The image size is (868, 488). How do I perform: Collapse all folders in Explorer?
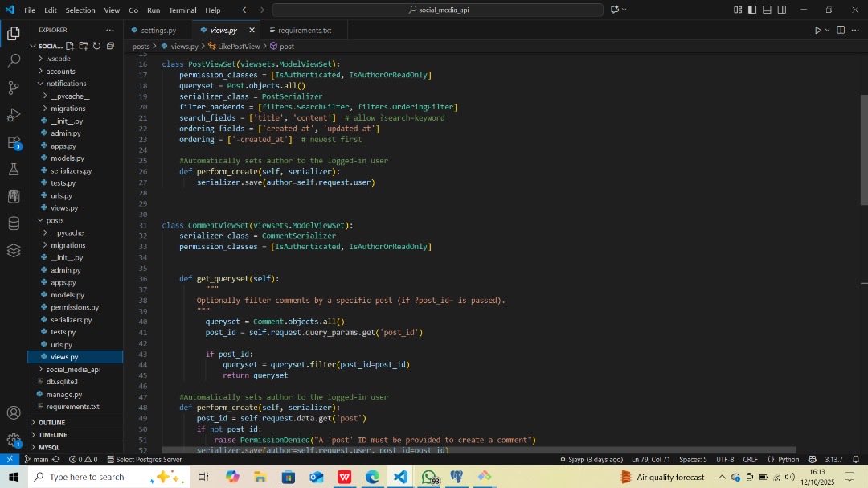pyautogui.click(x=110, y=46)
